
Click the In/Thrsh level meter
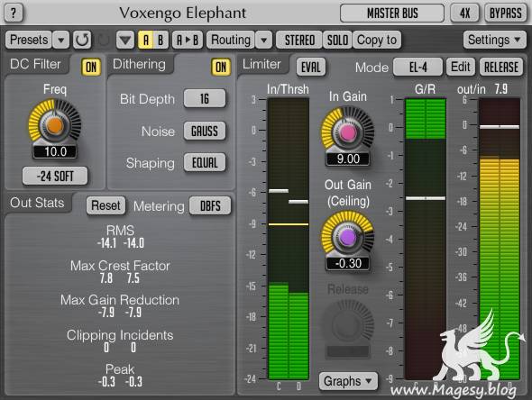[289, 239]
